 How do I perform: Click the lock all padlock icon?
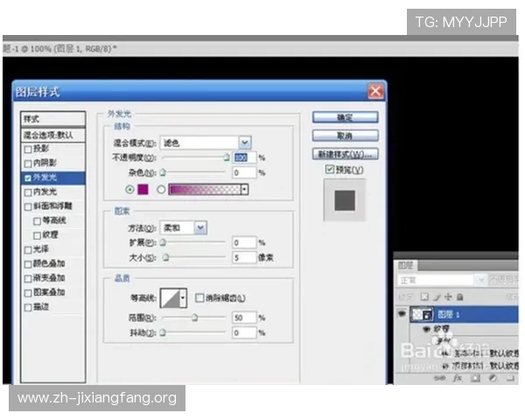pyautogui.click(x=460, y=297)
